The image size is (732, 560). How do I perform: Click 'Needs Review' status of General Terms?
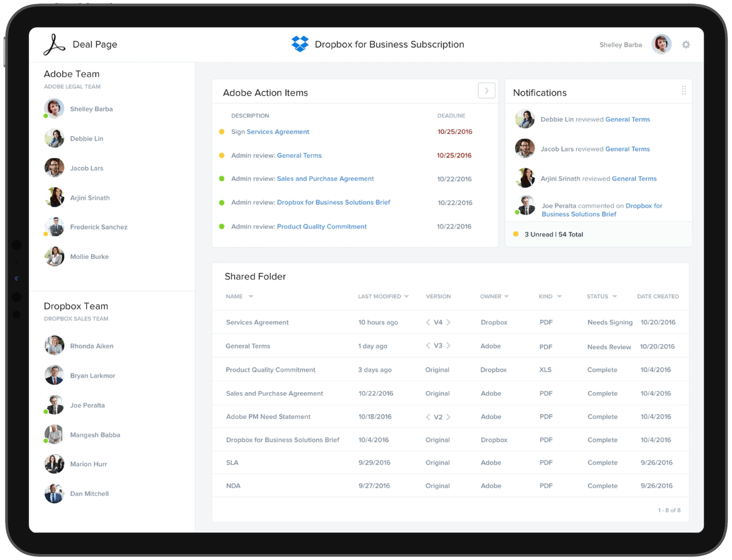point(609,347)
